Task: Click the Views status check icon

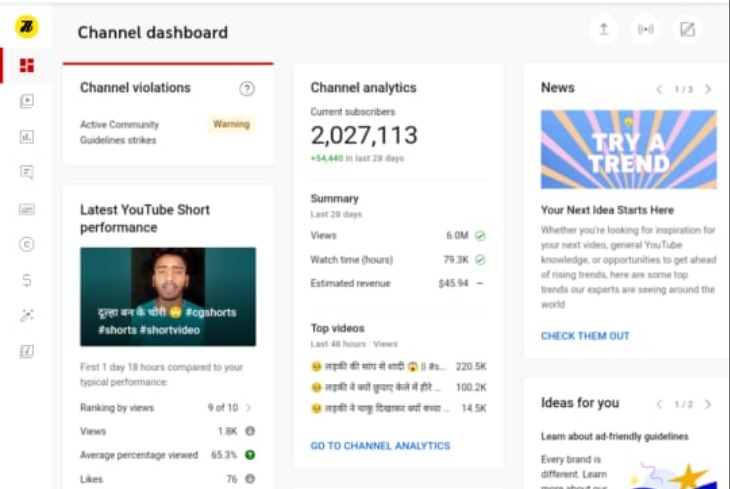Action: click(x=480, y=236)
